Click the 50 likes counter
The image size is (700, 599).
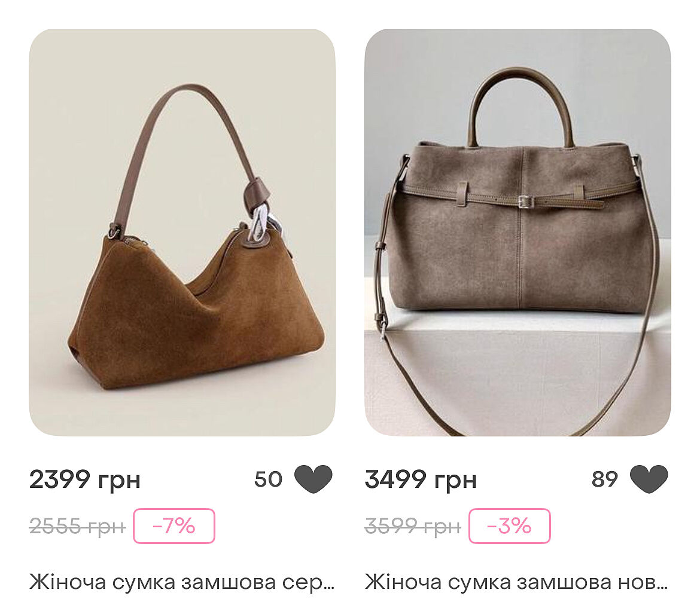coord(268,479)
